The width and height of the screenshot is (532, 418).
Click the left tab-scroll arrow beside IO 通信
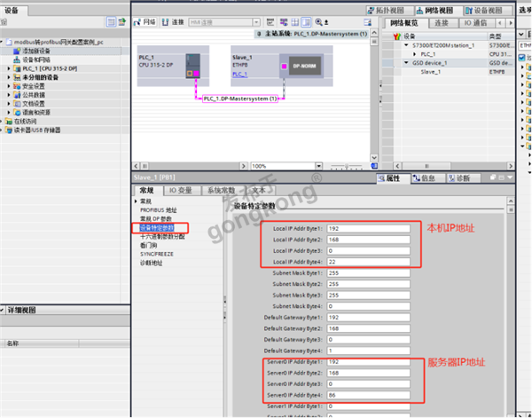pyautogui.click(x=500, y=23)
